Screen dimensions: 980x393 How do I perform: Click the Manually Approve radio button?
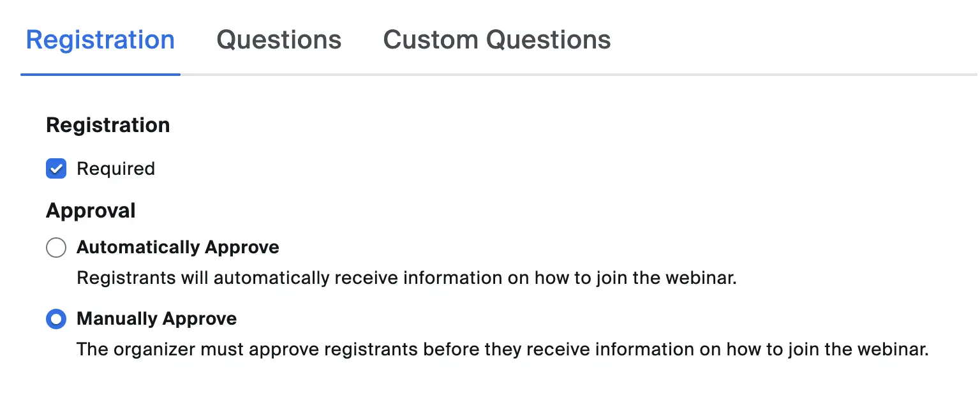click(56, 319)
